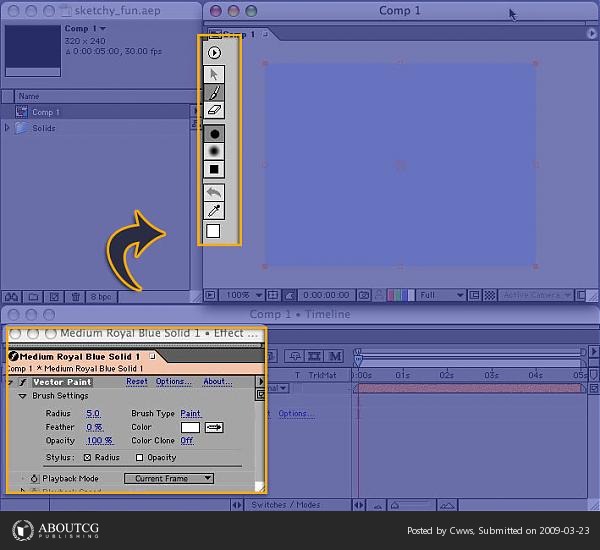Change Brush Type Paint value
The width and height of the screenshot is (600, 550).
click(191, 413)
